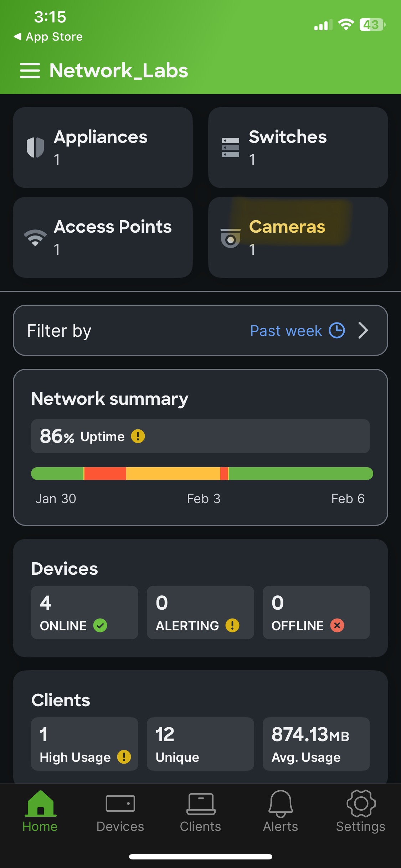Tap the red OFFLINE cross icon
This screenshot has height=868, width=401.
tap(337, 625)
